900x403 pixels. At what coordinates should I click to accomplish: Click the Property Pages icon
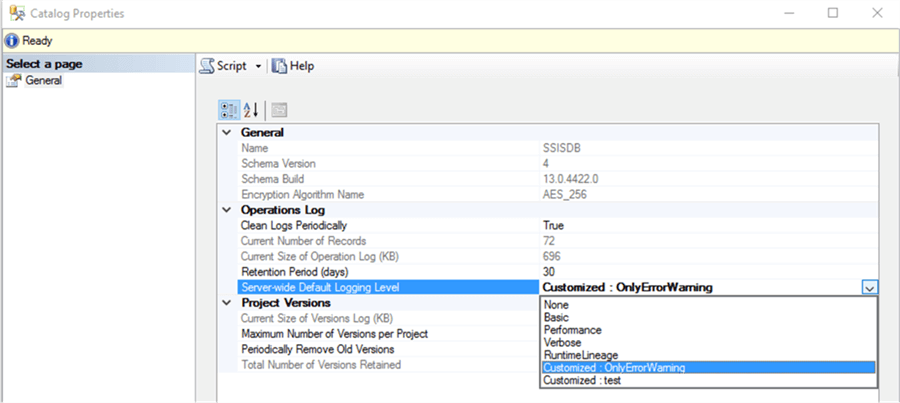(279, 109)
